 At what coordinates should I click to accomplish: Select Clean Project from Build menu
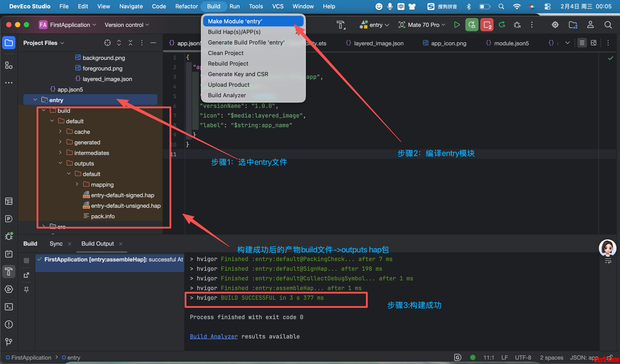pyautogui.click(x=226, y=53)
